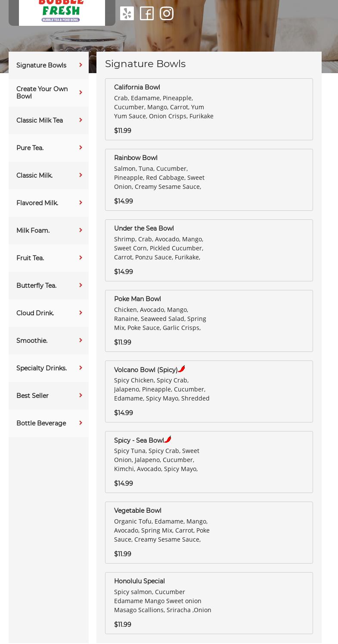
Task: Go to the Smoothie menu category
Action: (x=32, y=341)
